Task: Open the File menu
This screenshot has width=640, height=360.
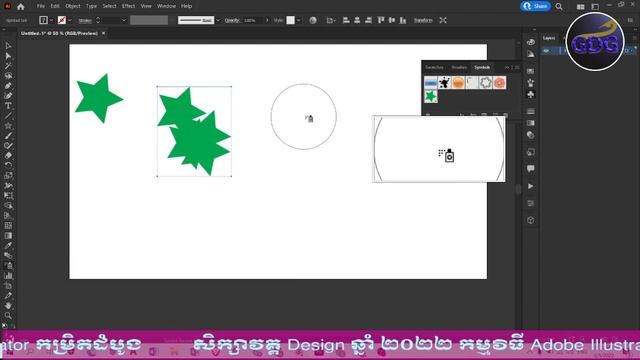Action: tap(41, 6)
